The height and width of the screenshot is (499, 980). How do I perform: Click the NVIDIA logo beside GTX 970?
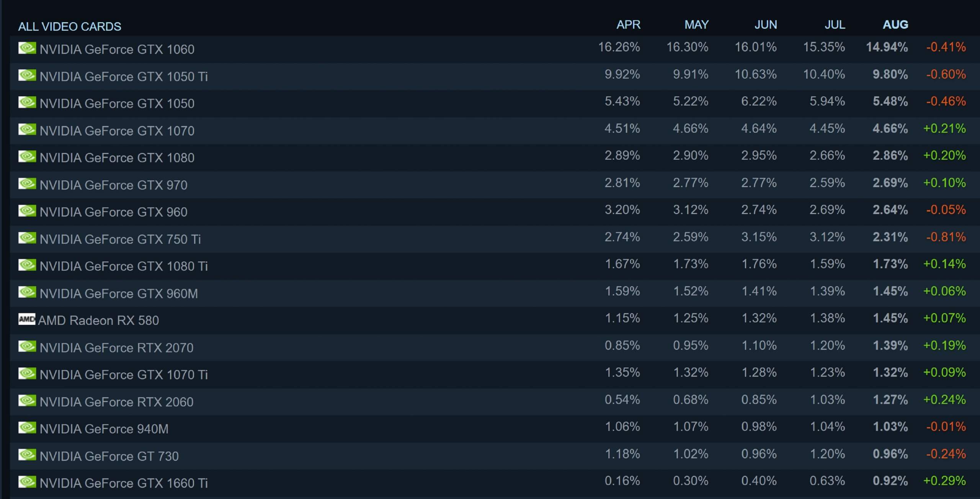tap(27, 184)
